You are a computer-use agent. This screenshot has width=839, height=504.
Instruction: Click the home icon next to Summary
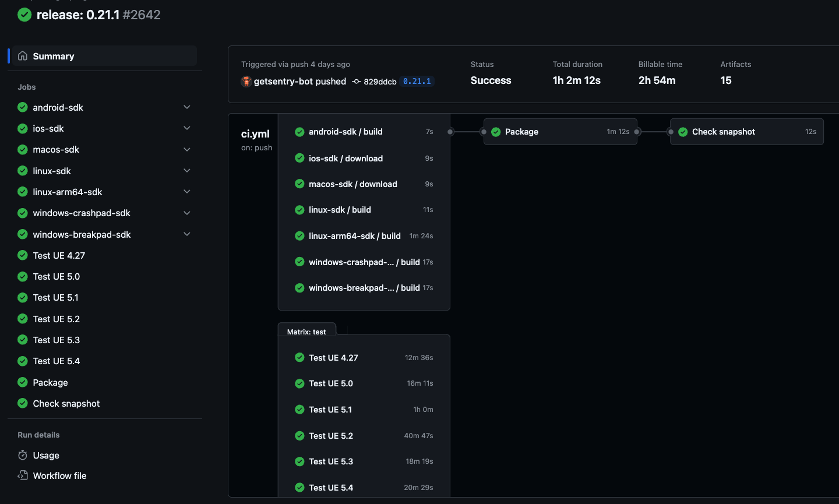22,55
